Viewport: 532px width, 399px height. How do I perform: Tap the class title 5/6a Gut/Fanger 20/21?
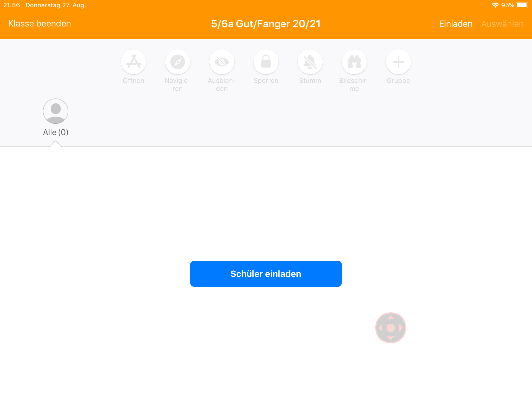pos(266,24)
